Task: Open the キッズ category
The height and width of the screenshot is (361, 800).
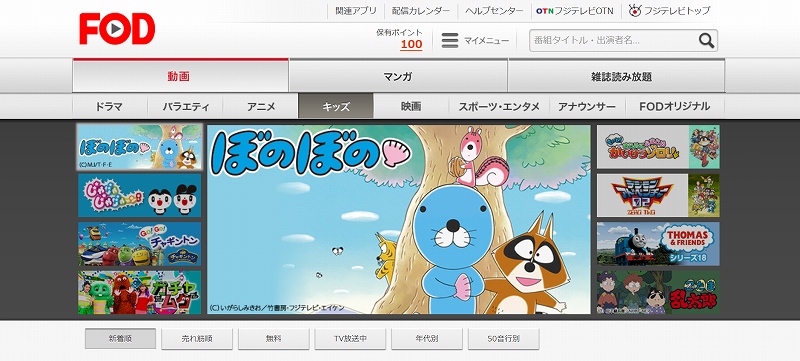Action: (x=336, y=107)
